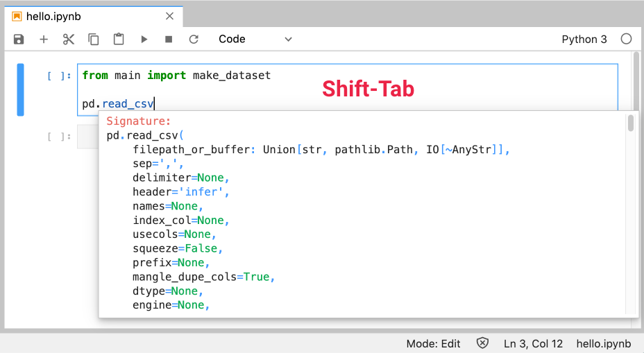Close the hello.ipynb tab
Screen dimensions: 644x353
pos(170,16)
